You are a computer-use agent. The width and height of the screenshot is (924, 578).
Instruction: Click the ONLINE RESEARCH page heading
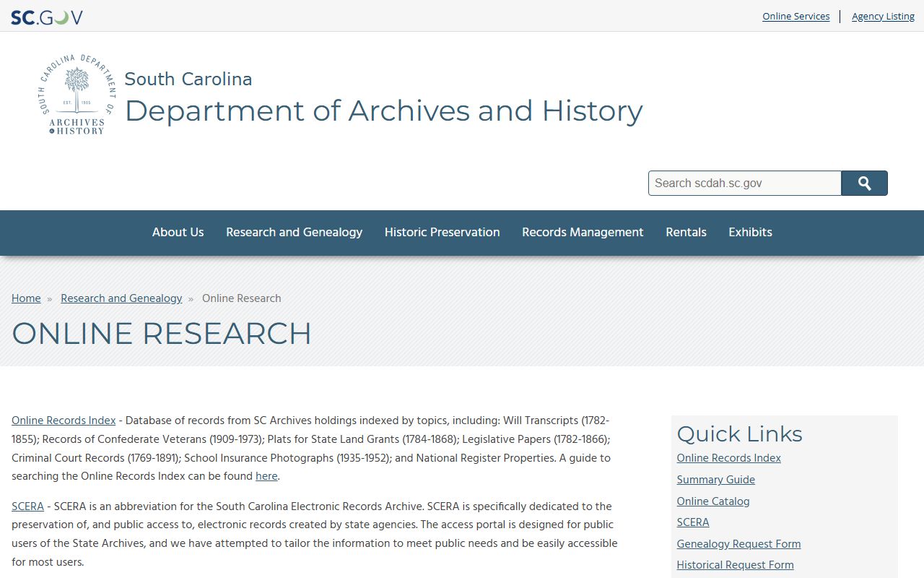[162, 334]
